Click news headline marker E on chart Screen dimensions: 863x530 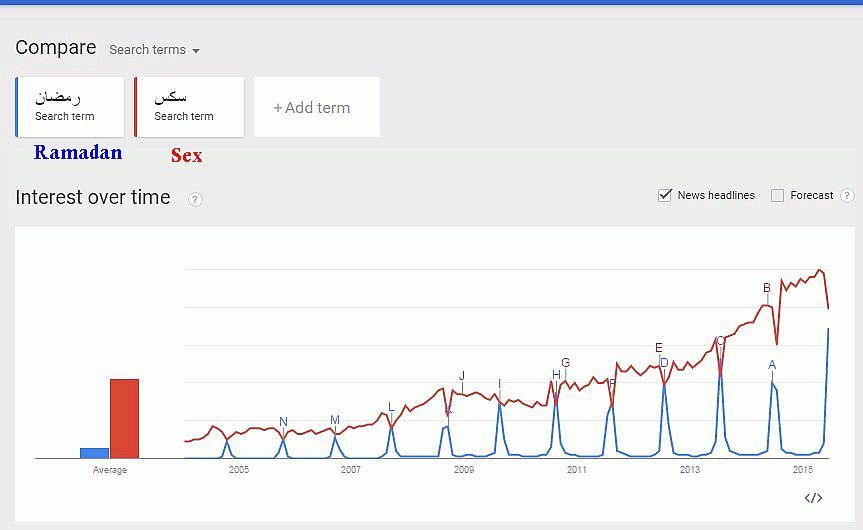[659, 348]
